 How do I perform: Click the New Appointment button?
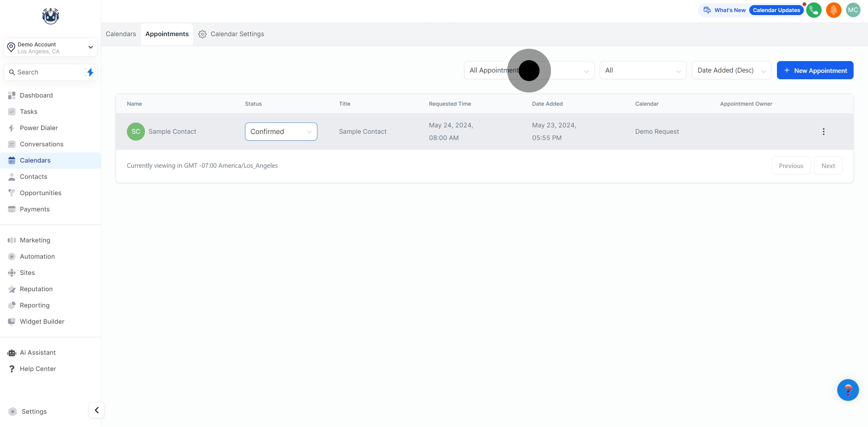click(815, 70)
